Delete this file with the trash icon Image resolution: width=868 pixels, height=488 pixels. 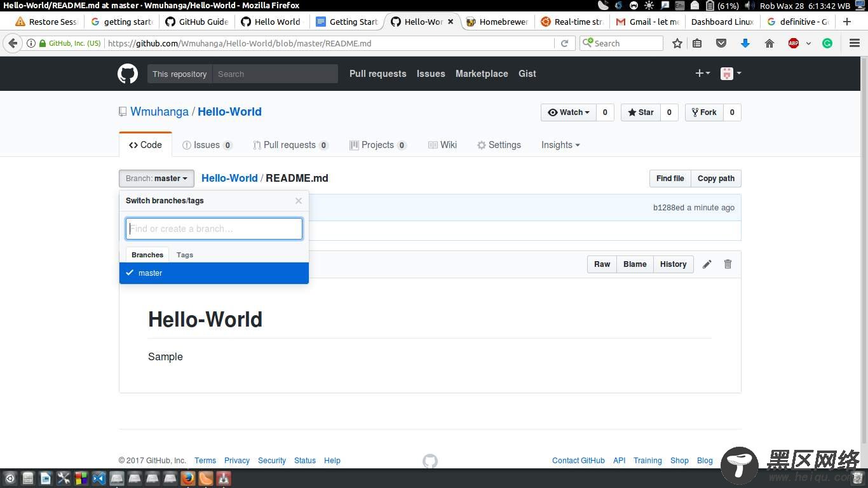tap(728, 264)
